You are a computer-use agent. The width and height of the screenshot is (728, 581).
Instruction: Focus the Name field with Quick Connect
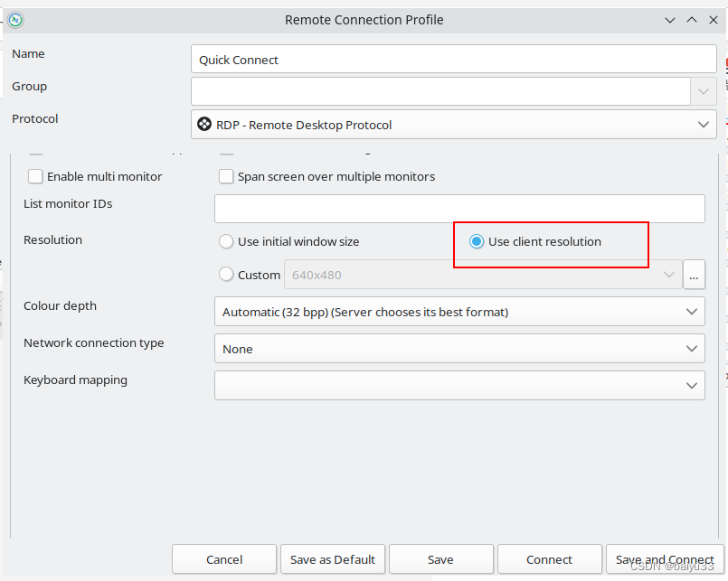coord(454,59)
